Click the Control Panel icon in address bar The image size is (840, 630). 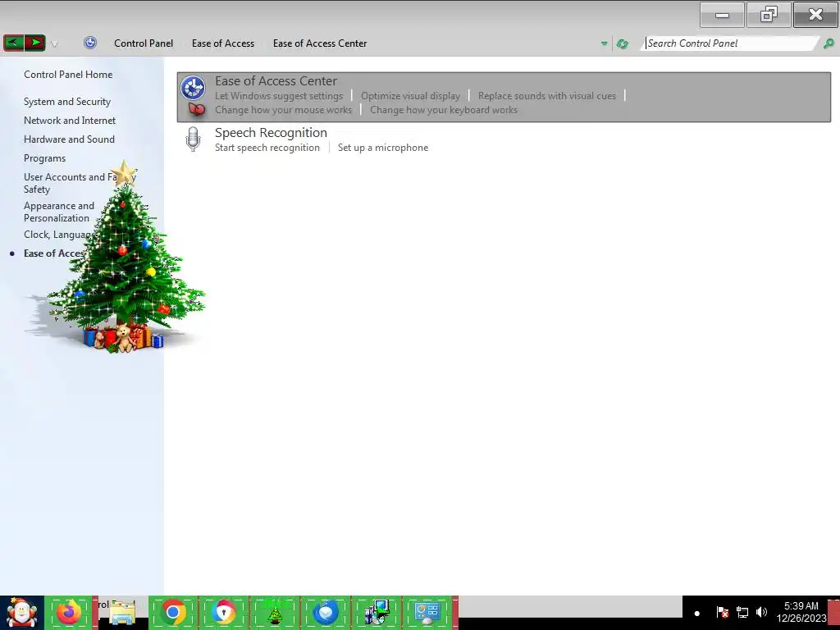click(90, 43)
